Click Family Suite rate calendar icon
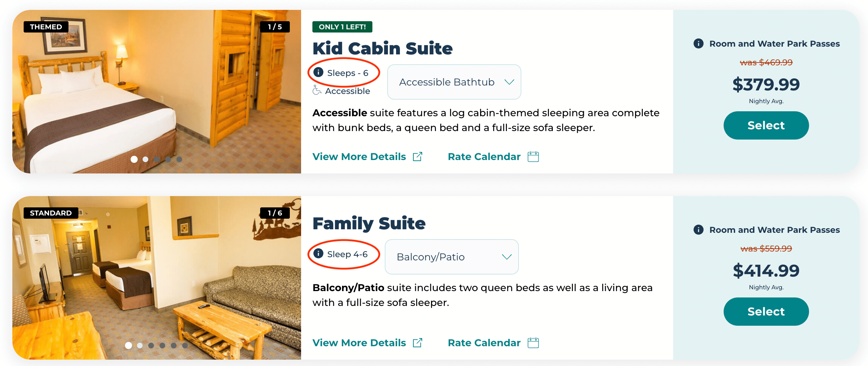The height and width of the screenshot is (366, 868). [x=533, y=343]
